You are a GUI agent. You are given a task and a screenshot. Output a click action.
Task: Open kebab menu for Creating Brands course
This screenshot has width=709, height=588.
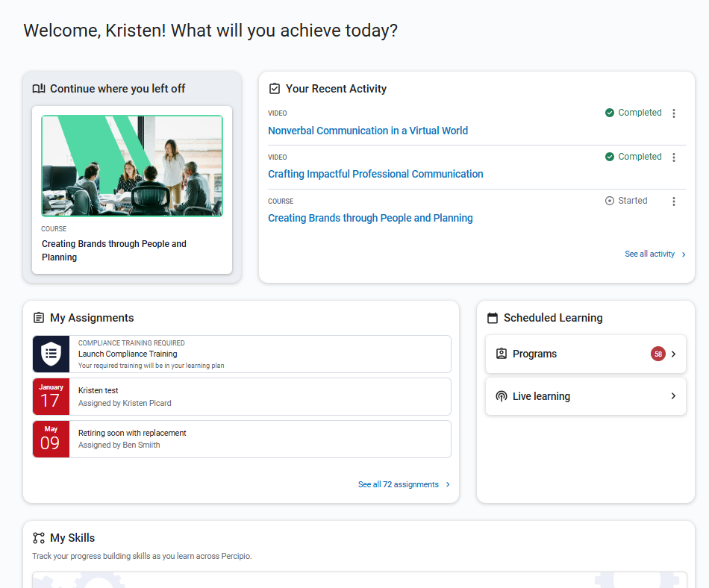[674, 201]
